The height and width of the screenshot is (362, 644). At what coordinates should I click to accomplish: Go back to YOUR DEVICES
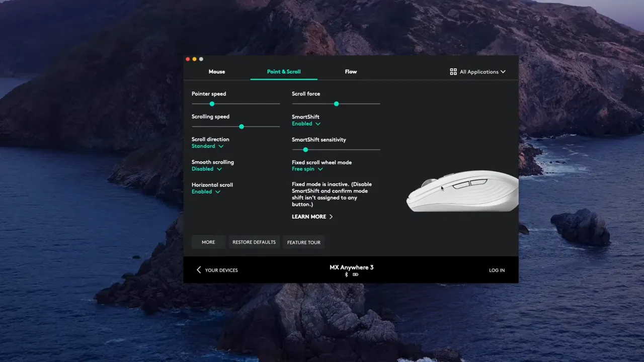[x=217, y=270]
